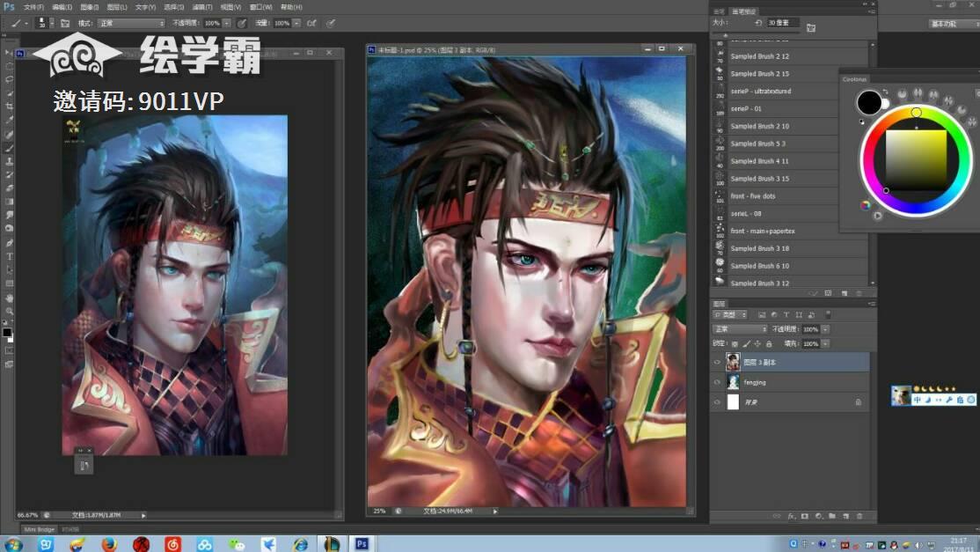Toggle pressure-for-opacity icon in options bar
This screenshot has height=552, width=980.
click(x=242, y=23)
